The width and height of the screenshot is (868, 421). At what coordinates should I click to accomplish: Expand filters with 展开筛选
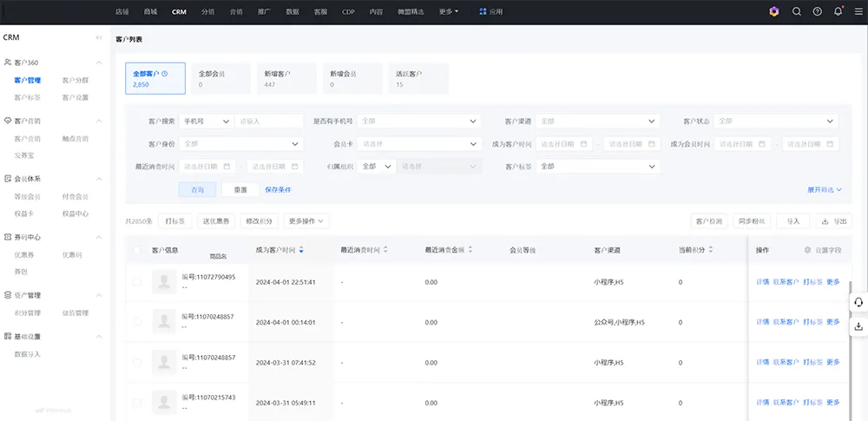[825, 189]
